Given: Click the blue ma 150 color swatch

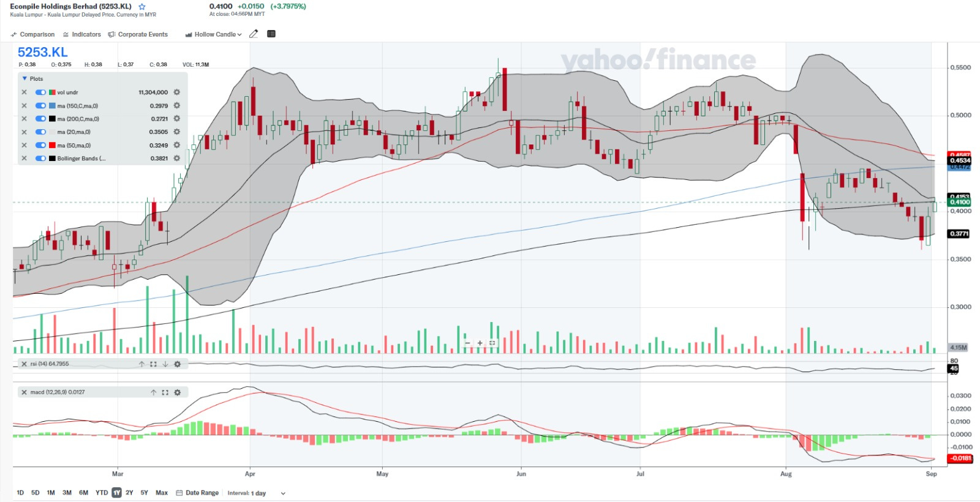Looking at the screenshot, I should tap(52, 106).
